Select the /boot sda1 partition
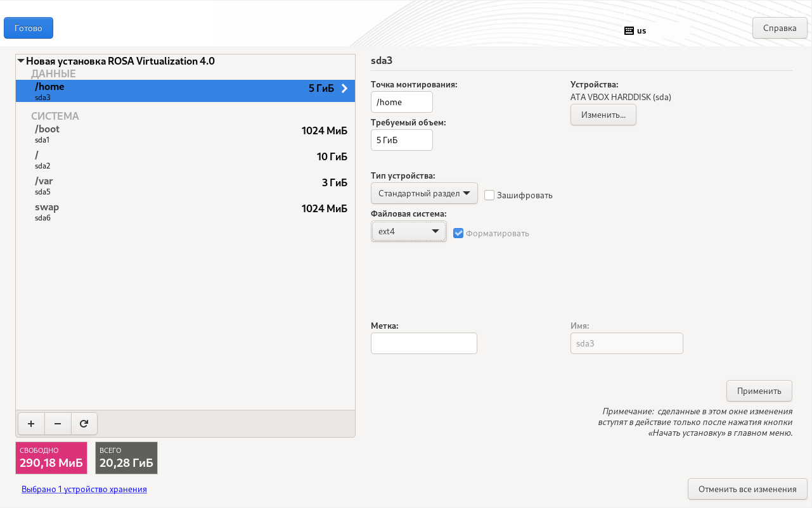Viewport: 812px width, 508px height. point(185,134)
